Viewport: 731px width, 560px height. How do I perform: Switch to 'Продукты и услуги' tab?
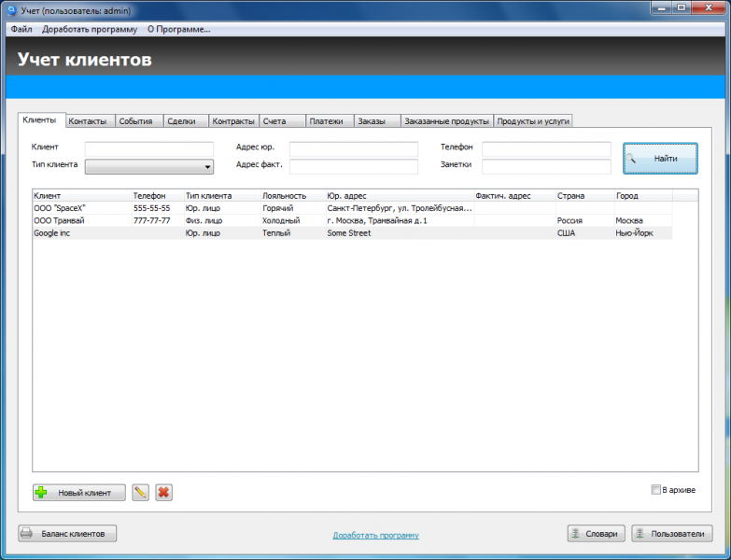click(x=533, y=121)
